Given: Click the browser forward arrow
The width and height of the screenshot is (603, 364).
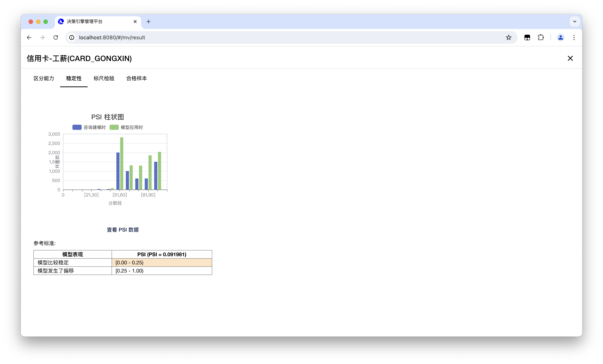Looking at the screenshot, I should (x=42, y=37).
